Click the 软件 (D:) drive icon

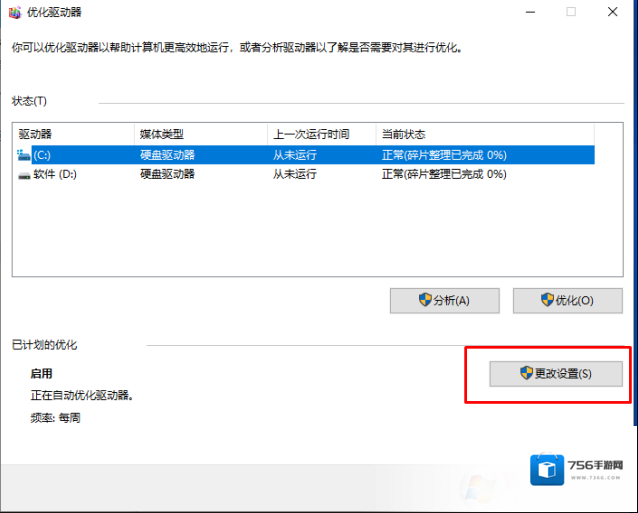24,174
